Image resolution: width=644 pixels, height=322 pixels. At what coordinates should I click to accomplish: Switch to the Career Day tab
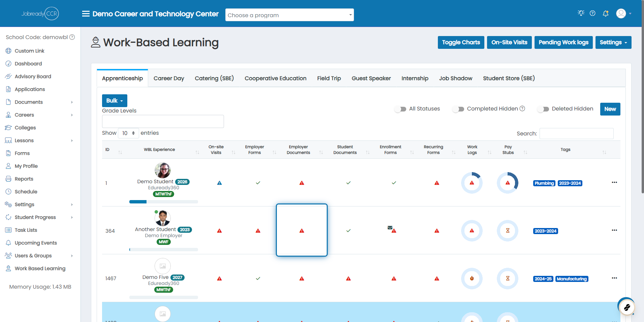[169, 78]
